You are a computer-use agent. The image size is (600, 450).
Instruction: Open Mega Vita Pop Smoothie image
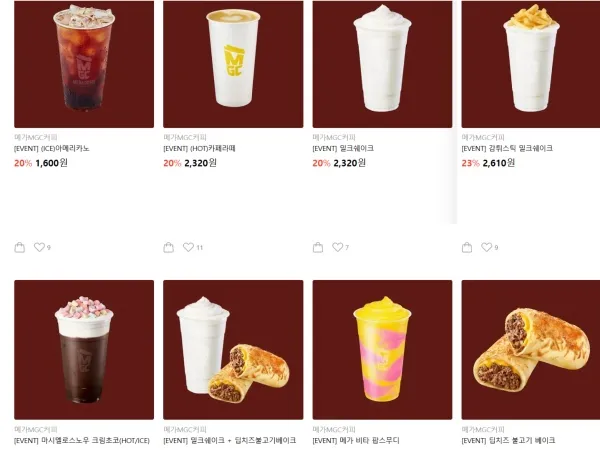point(382,350)
